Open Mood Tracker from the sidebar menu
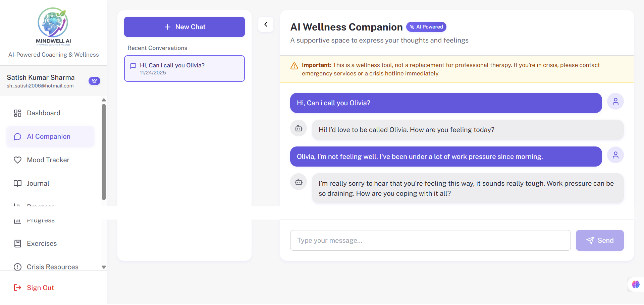This screenshot has height=305, width=644. coord(48,160)
